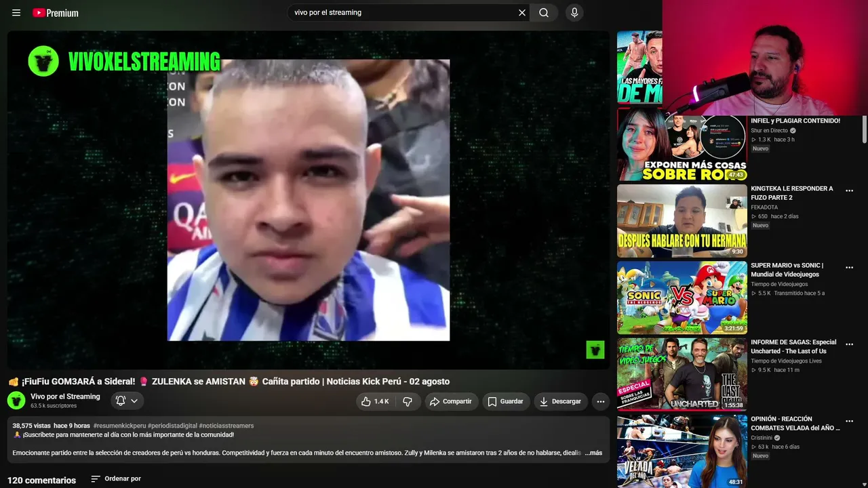This screenshot has height=488, width=868.
Task: Open the Uncharted and Last of Us thumbnail
Action: coord(682,374)
